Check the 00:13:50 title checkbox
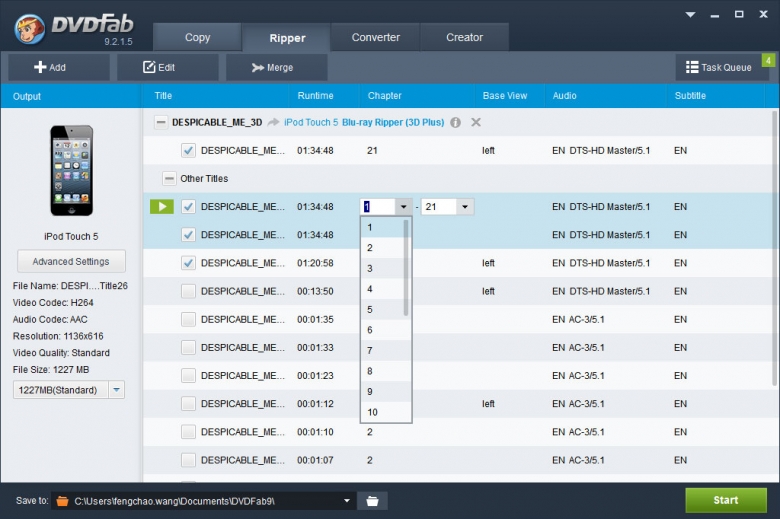The image size is (780, 519). 188,291
